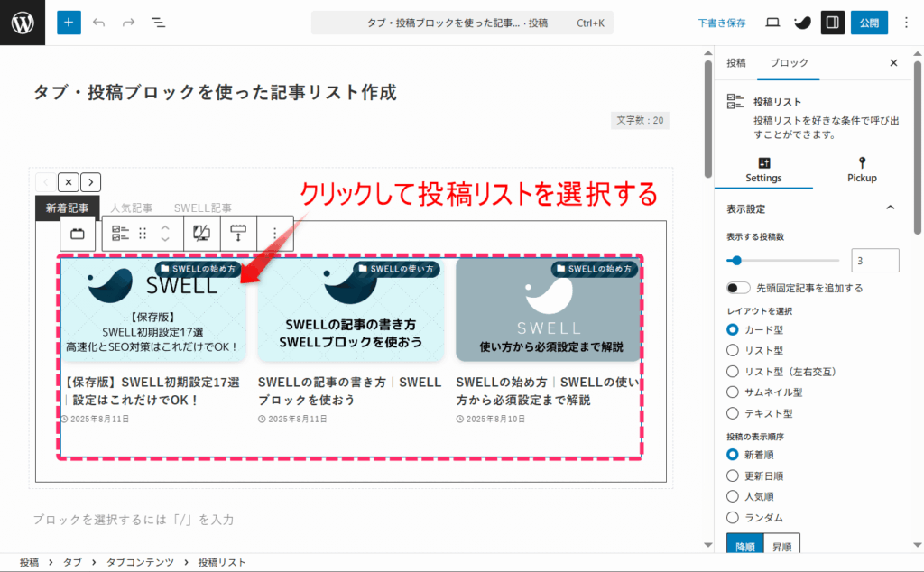Image resolution: width=924 pixels, height=572 pixels.
Task: Move tab right with arrow button
Action: (x=91, y=182)
